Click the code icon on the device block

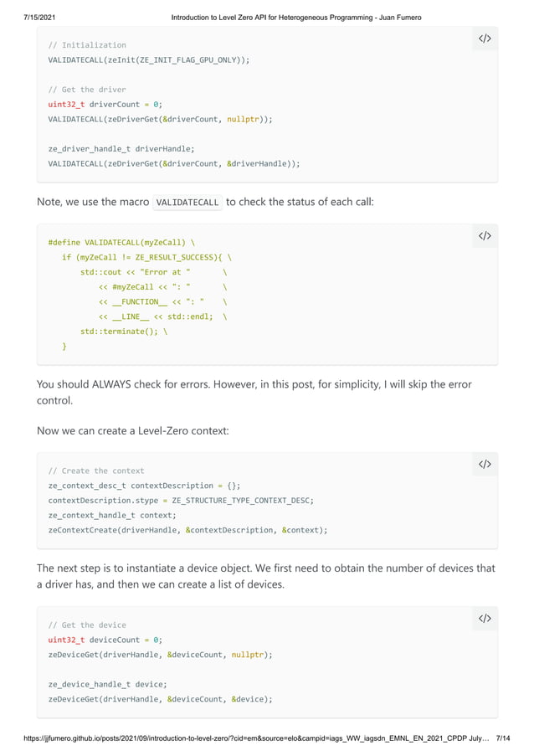[x=485, y=619]
